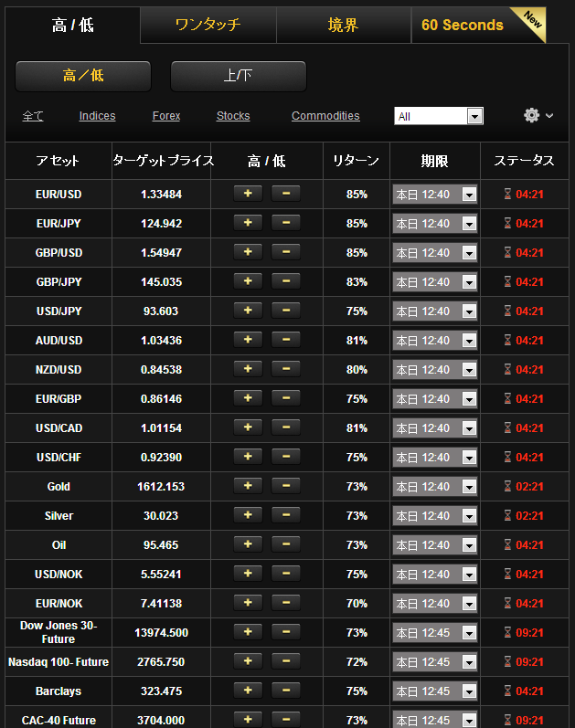Click the plus button for USD/NOK
The width and height of the screenshot is (575, 728).
pos(248,574)
